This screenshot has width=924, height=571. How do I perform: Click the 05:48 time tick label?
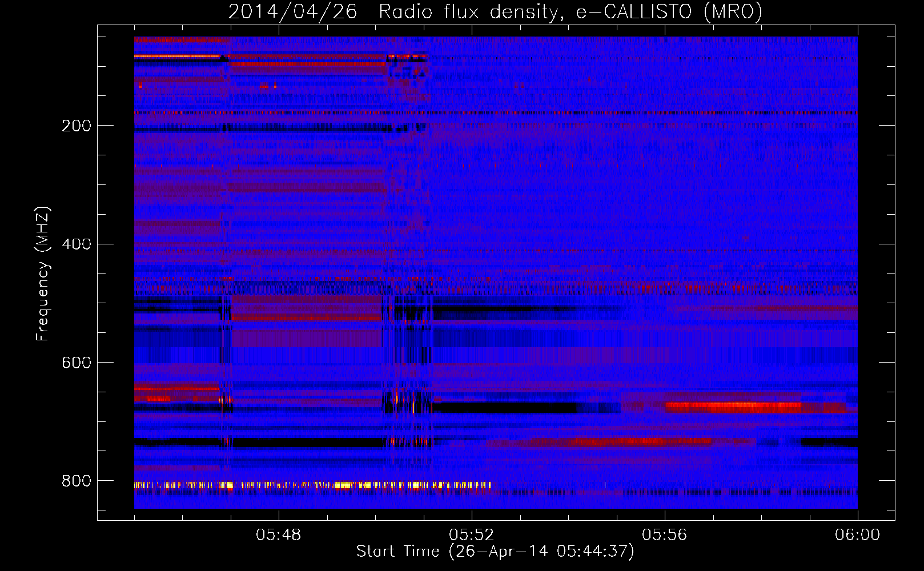279,535
